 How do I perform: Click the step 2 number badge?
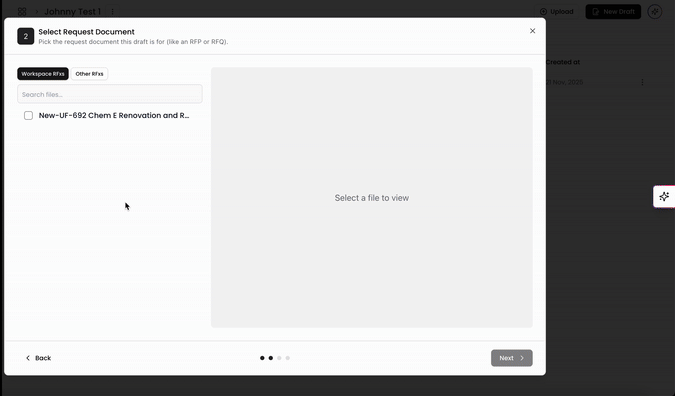click(x=25, y=36)
